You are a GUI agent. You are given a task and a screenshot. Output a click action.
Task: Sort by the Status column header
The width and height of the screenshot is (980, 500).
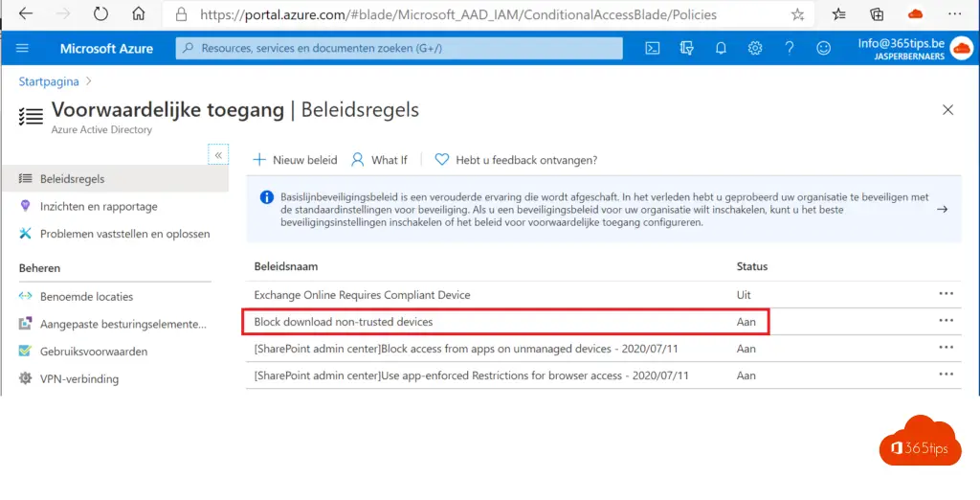point(752,266)
